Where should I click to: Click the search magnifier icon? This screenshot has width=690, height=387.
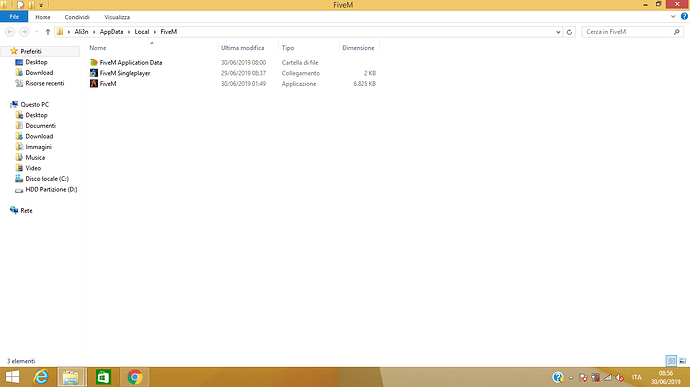676,32
